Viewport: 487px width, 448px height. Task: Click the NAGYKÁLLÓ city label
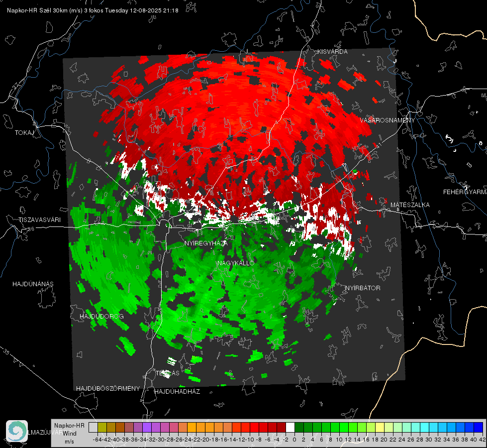click(236, 263)
